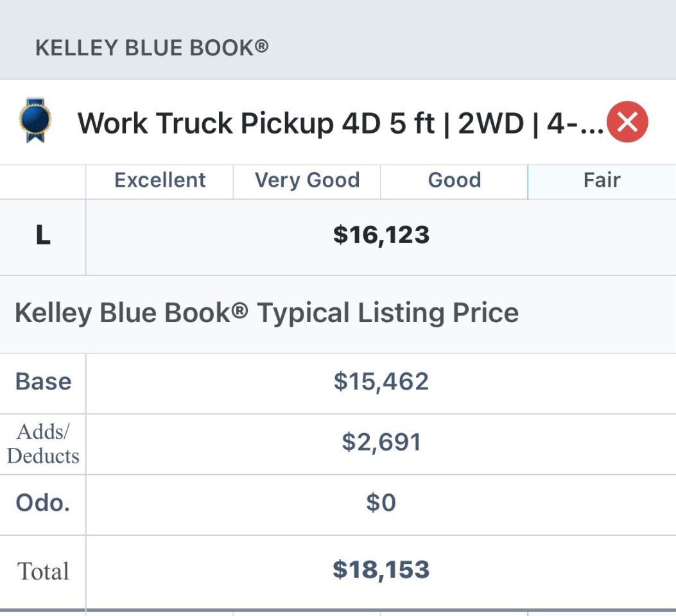
Task: Select the Excellent condition tab
Action: click(160, 180)
